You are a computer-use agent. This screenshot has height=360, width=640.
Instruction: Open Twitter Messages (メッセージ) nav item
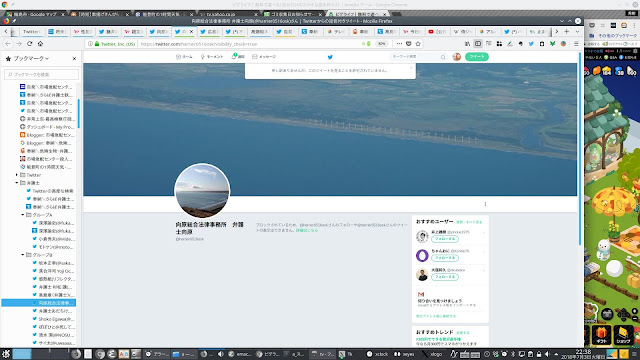coord(264,57)
